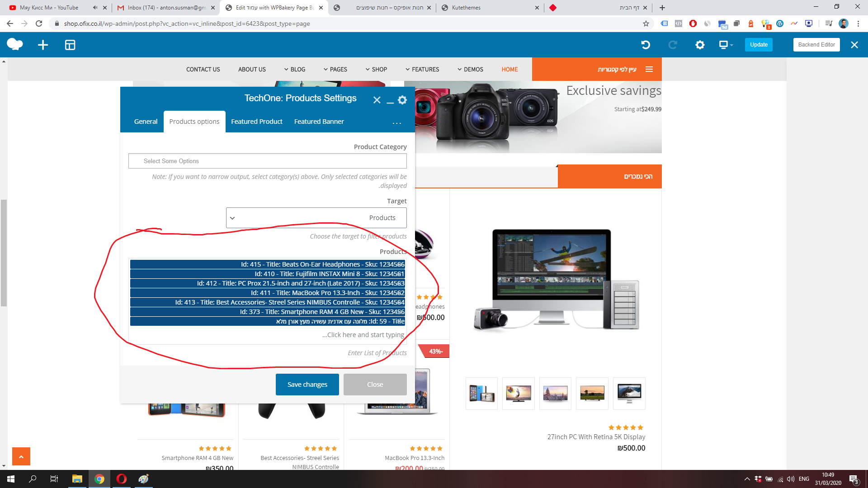Switch to the Kutethemes browser tab
868x488 pixels.
tap(491, 8)
